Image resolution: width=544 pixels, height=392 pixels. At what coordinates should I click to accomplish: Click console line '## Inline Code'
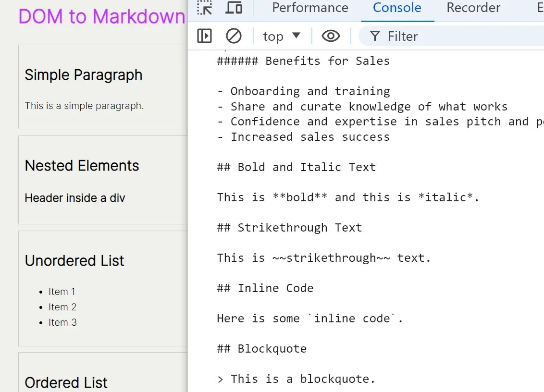265,288
